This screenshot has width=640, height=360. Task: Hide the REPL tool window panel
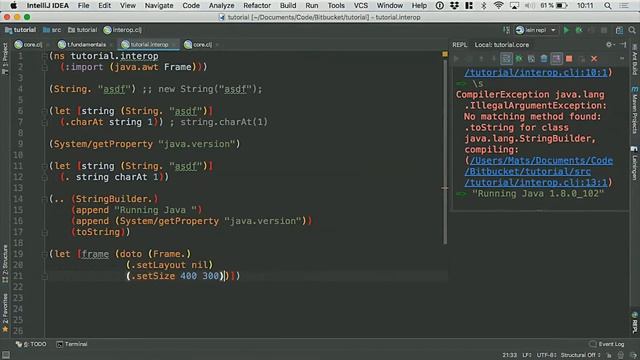(x=623, y=44)
